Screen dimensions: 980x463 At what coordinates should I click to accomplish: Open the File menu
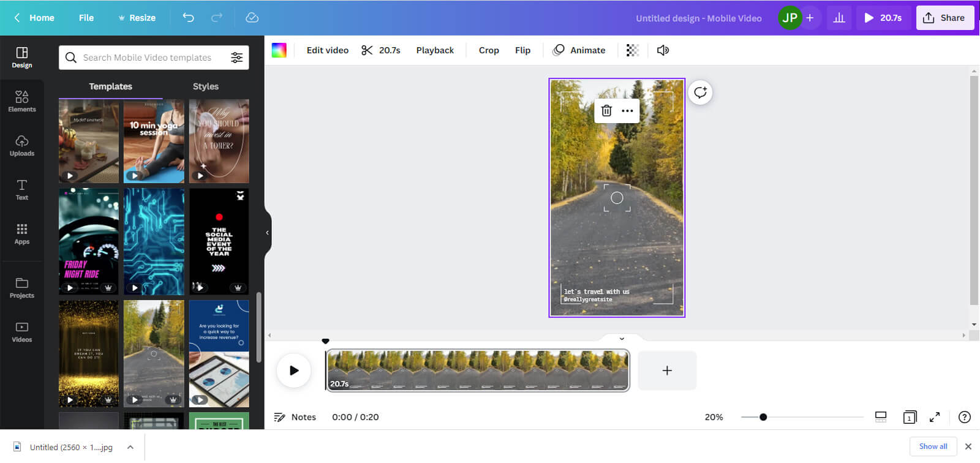coord(86,18)
